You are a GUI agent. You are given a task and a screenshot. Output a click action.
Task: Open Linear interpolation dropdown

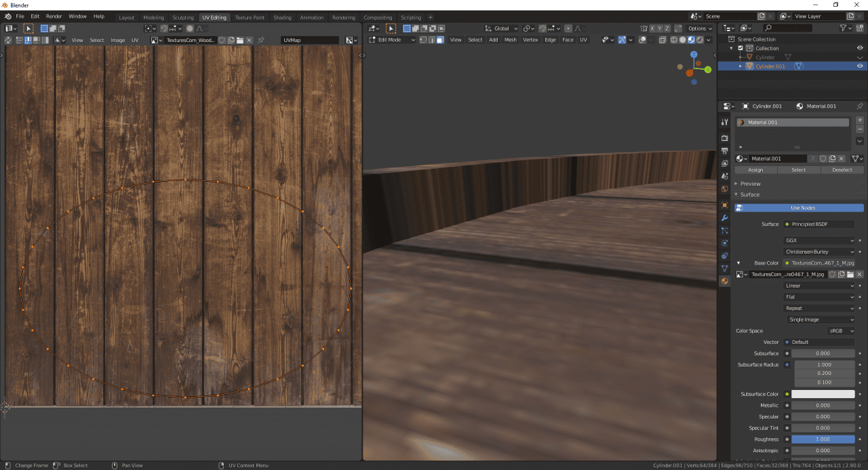(819, 286)
